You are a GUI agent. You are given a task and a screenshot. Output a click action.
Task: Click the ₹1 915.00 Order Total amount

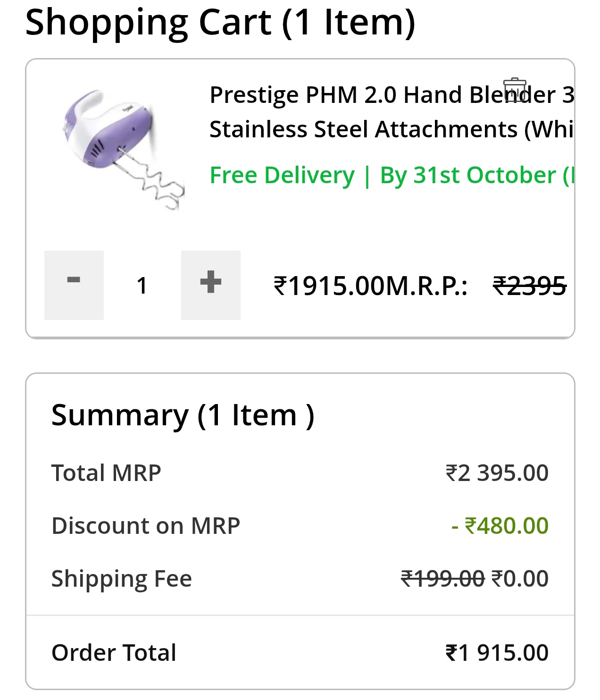(497, 653)
